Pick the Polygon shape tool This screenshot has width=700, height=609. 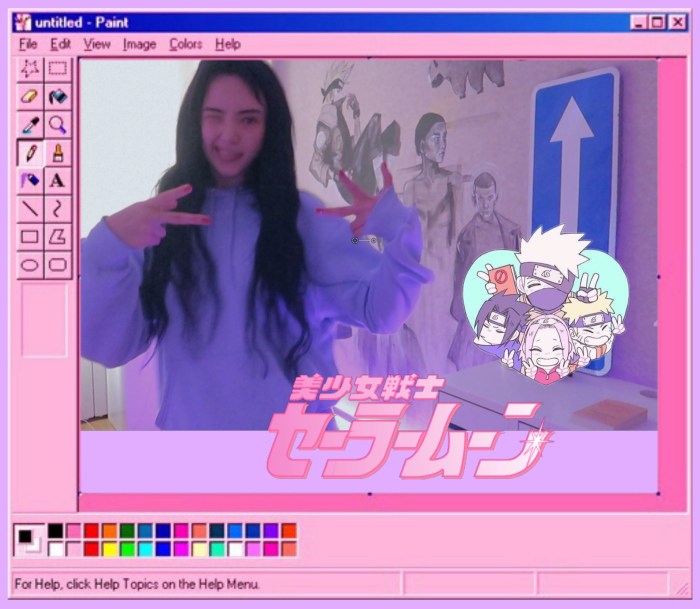pos(58,237)
